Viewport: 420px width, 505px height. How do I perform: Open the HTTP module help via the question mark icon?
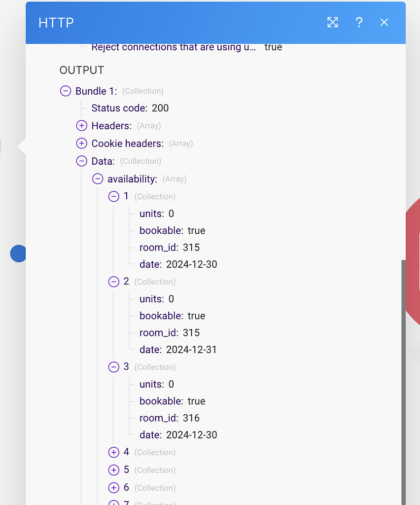pyautogui.click(x=359, y=22)
